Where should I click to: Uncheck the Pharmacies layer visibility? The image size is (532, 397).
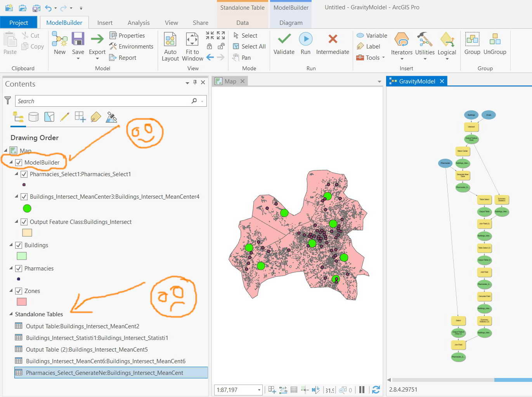(18, 268)
